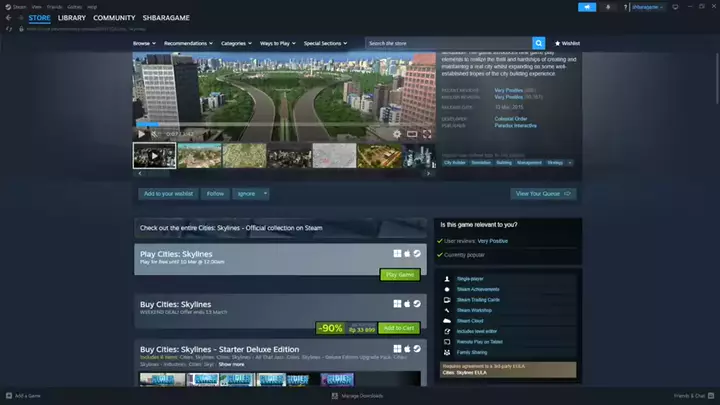This screenshot has height=405, width=720.
Task: Expand the Browse dropdown menu
Action: point(144,44)
